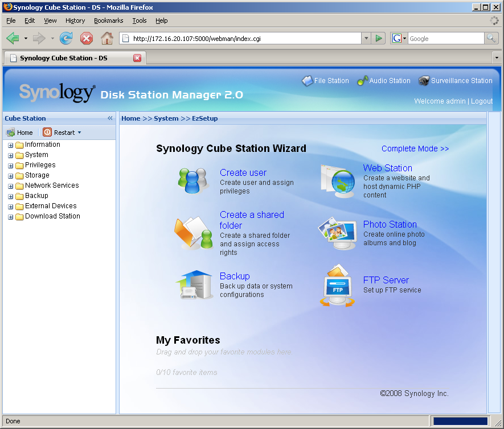The height and width of the screenshot is (429, 504).
Task: Click the Create a shared folder link
Action: pos(252,220)
